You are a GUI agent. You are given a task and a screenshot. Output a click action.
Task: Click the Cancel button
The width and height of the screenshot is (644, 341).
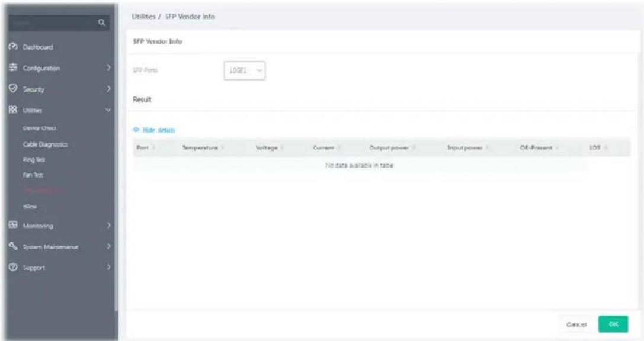click(576, 324)
